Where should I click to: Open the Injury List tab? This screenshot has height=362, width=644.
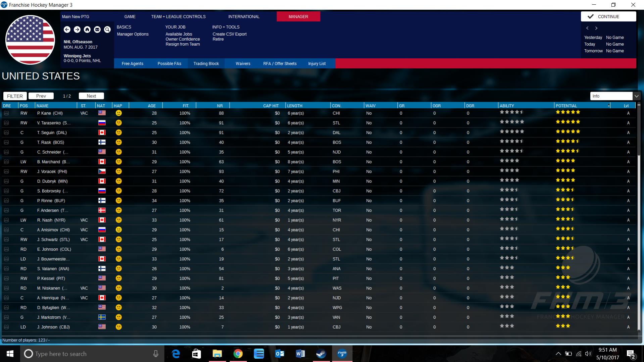[x=317, y=63]
